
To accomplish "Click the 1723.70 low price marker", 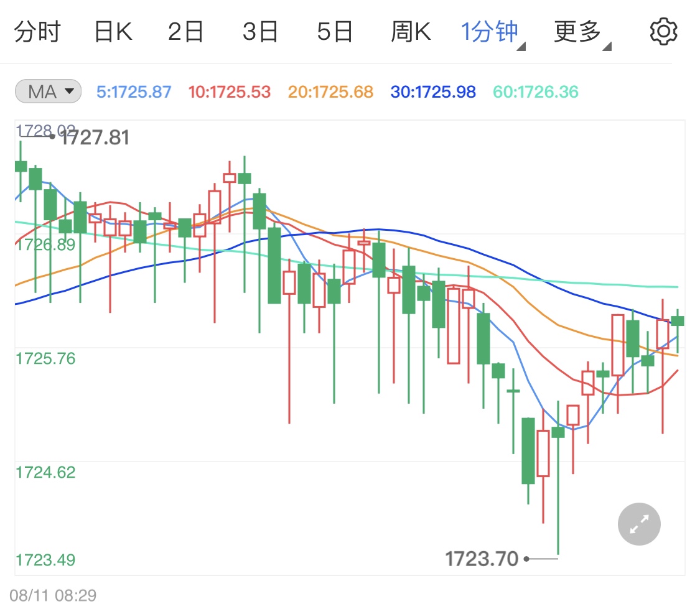I will (x=482, y=559).
